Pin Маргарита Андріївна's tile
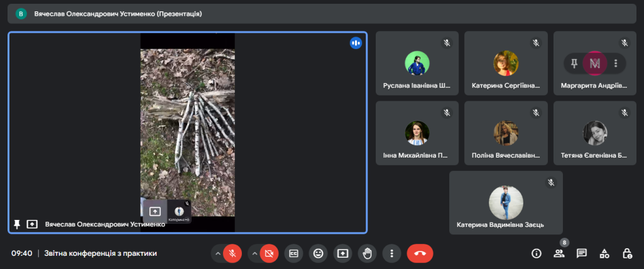This screenshot has width=644, height=269. (574, 63)
